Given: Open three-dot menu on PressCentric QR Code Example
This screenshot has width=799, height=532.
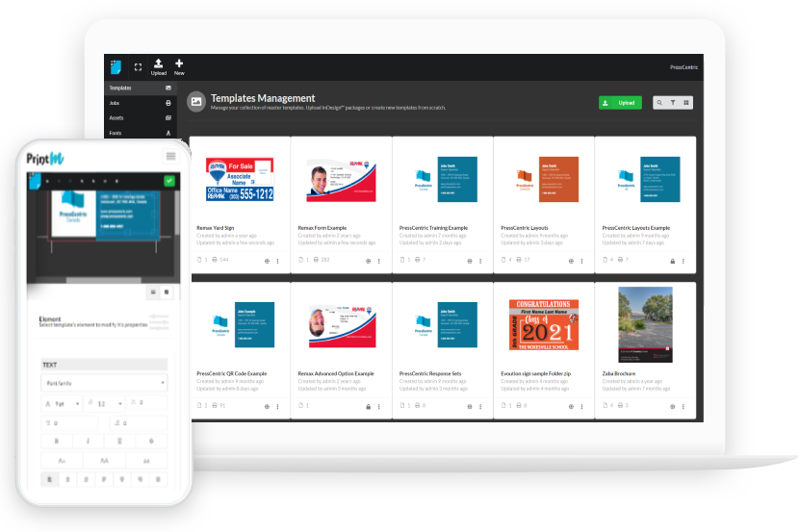Looking at the screenshot, I should point(277,407).
